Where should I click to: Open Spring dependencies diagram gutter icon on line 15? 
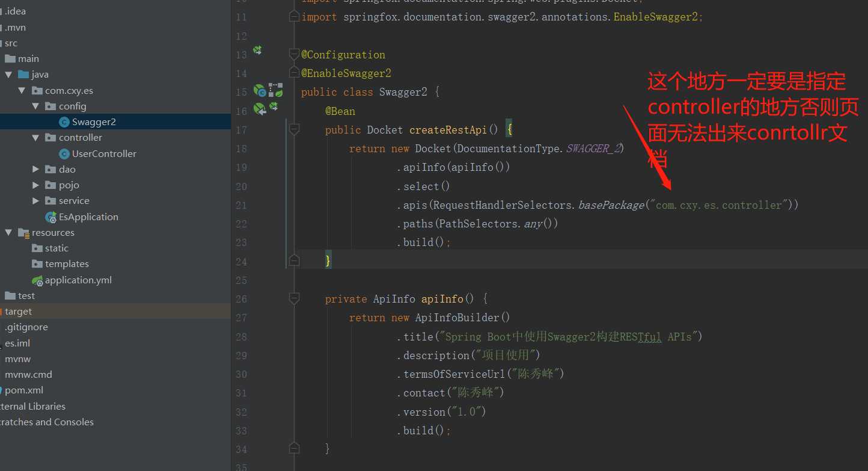[275, 90]
